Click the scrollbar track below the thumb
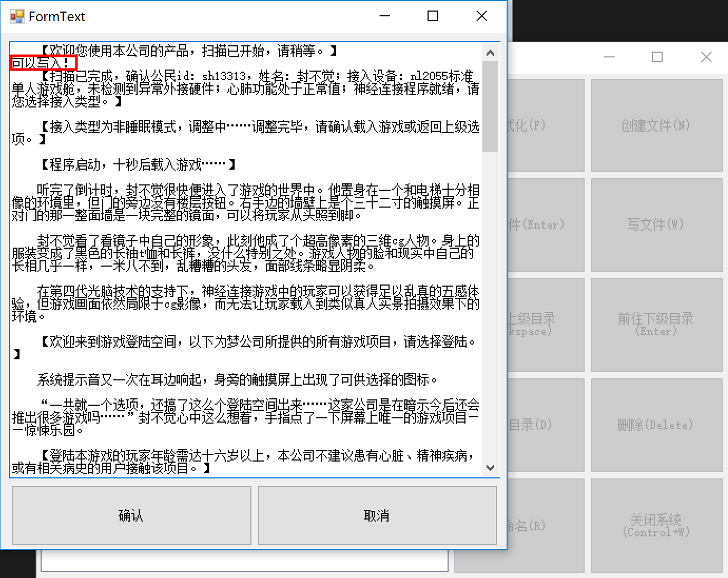Image resolution: width=728 pixels, height=578 pixels. pyautogui.click(x=490, y=306)
